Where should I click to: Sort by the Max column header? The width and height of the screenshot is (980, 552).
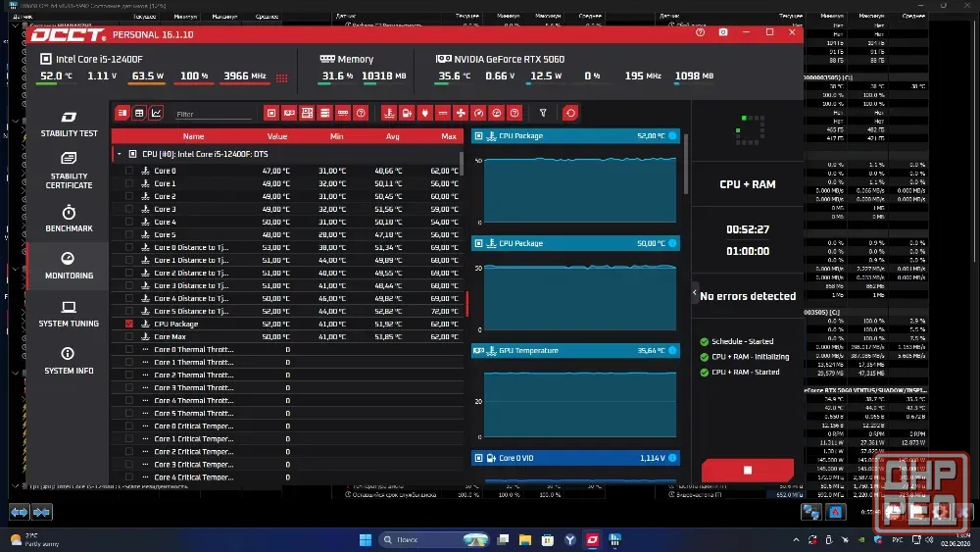tap(448, 136)
